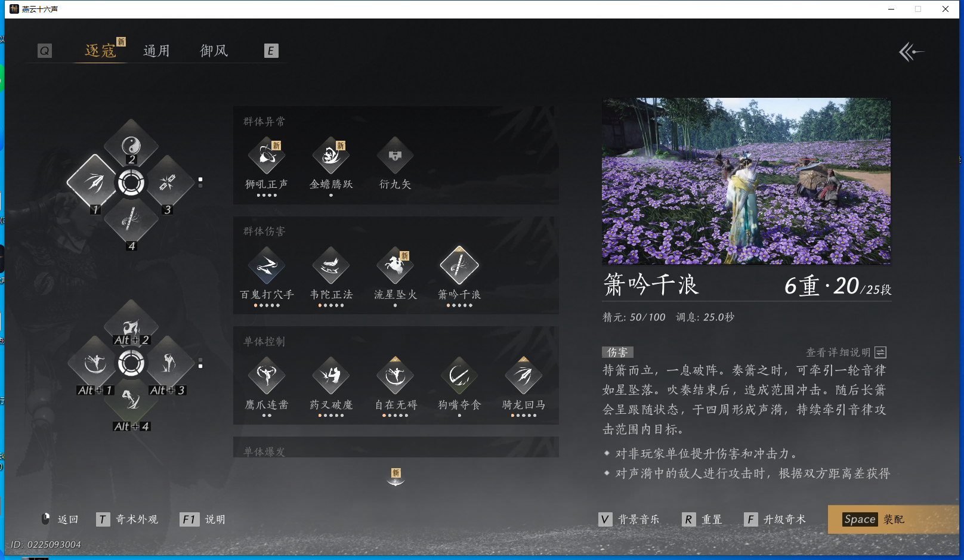Select the 鹰爪连凿 skill icon
964x560 pixels.
(x=267, y=376)
